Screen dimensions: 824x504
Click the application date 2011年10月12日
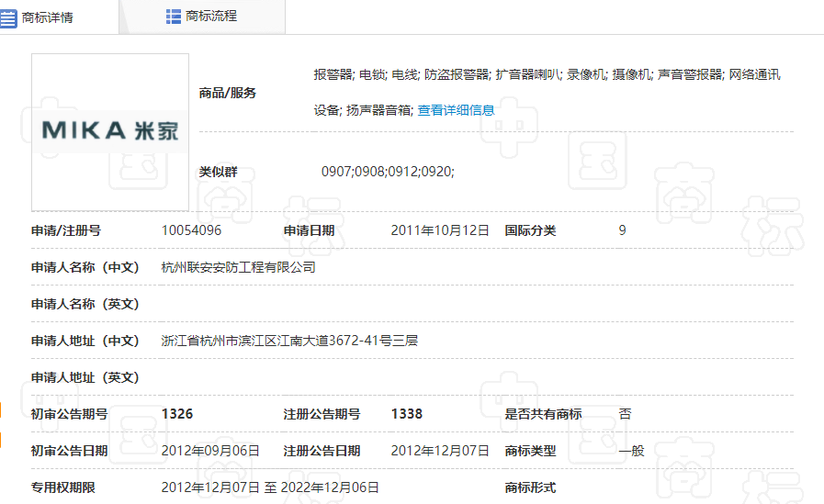[440, 230]
